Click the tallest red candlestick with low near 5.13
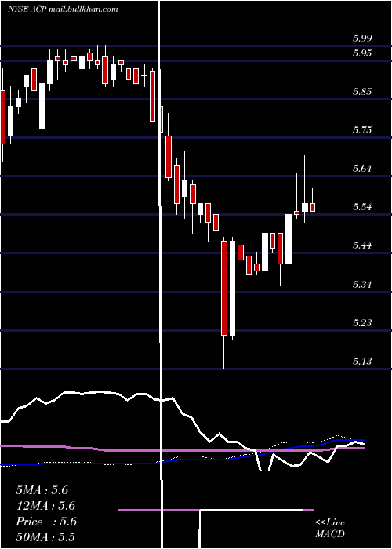Image resolution: width=392 pixels, height=549 pixels. coord(224,304)
